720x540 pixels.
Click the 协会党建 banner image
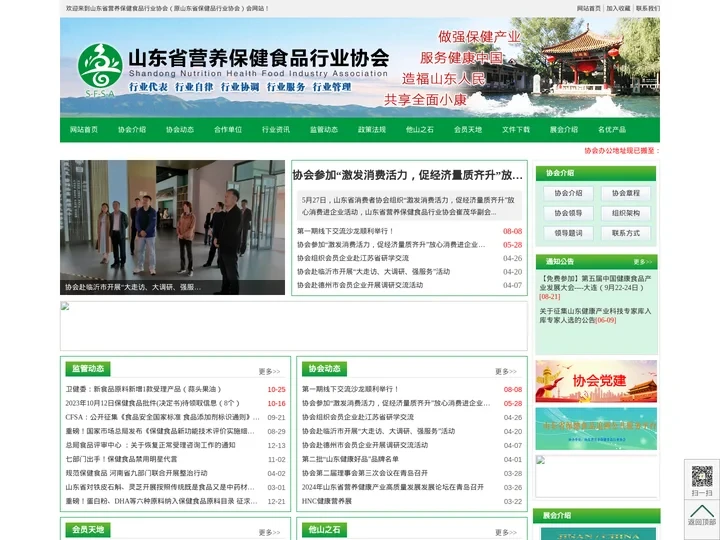click(x=596, y=381)
